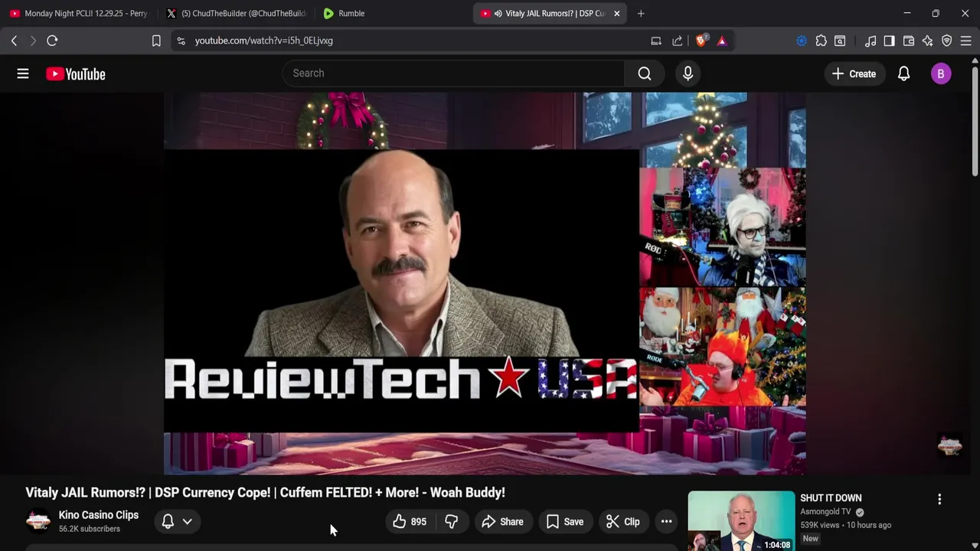Click the magnifier search button
The image size is (980, 551).
click(645, 73)
